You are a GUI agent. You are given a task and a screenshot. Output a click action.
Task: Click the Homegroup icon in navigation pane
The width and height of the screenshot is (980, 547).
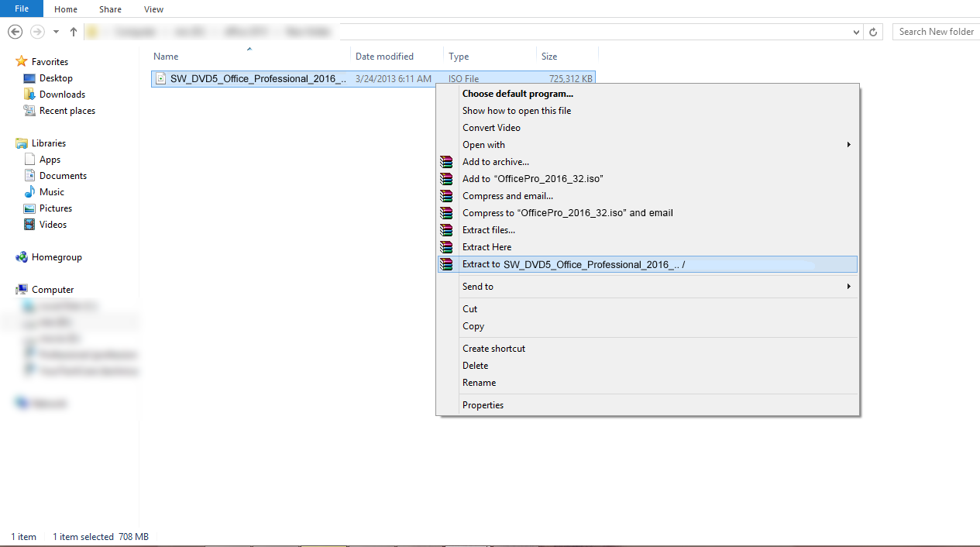[x=22, y=257]
